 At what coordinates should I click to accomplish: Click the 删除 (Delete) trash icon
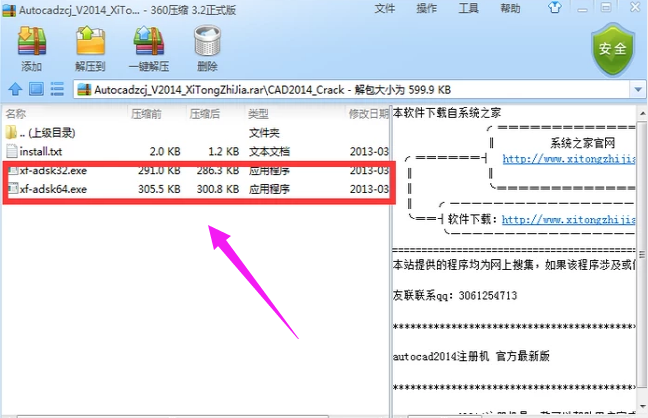tap(207, 43)
